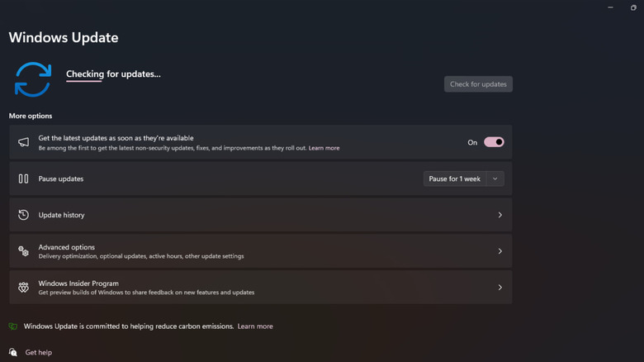This screenshot has width=644, height=362.
Task: Click the Pause for 1 week button
Action: point(454,179)
